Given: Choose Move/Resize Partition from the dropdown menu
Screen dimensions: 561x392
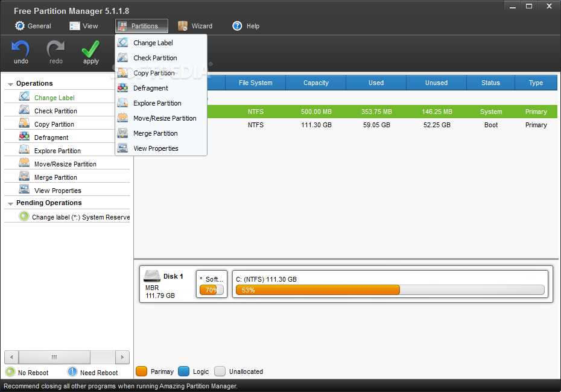Looking at the screenshot, I should (x=161, y=118).
